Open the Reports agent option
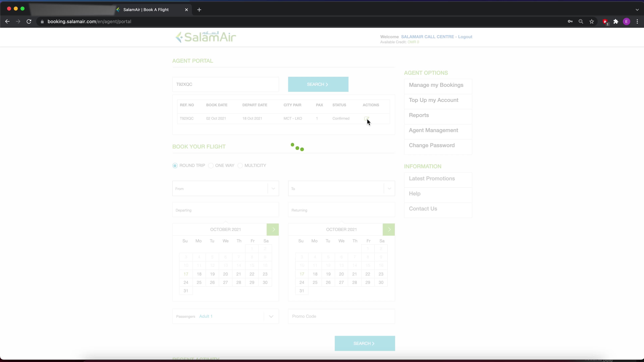644x362 pixels. [419, 115]
